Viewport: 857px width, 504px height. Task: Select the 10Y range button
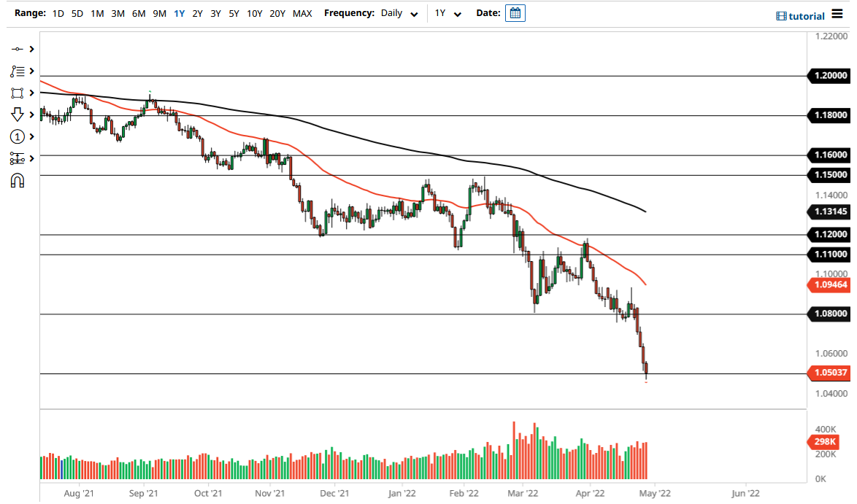pyautogui.click(x=254, y=13)
